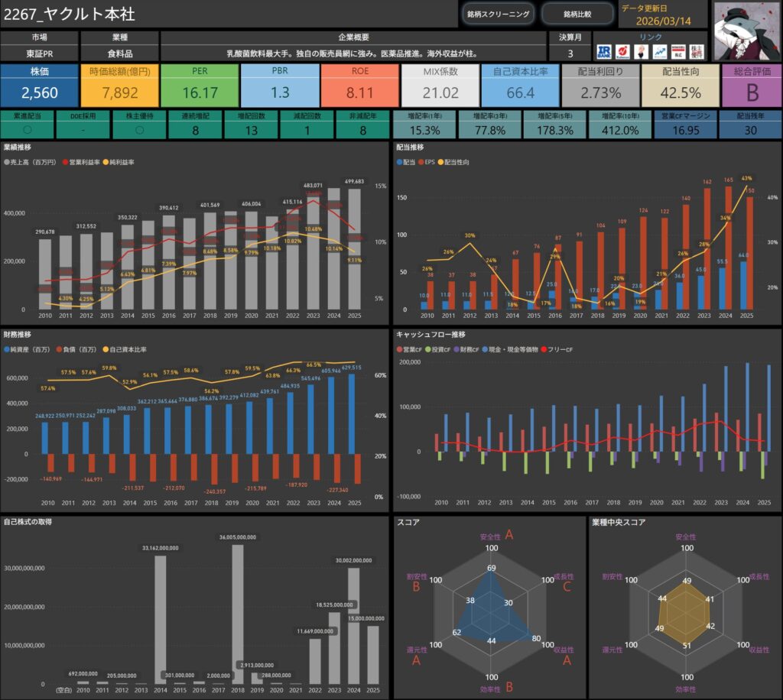Open the IR BANK link icon
783x700 pixels.
coord(603,51)
